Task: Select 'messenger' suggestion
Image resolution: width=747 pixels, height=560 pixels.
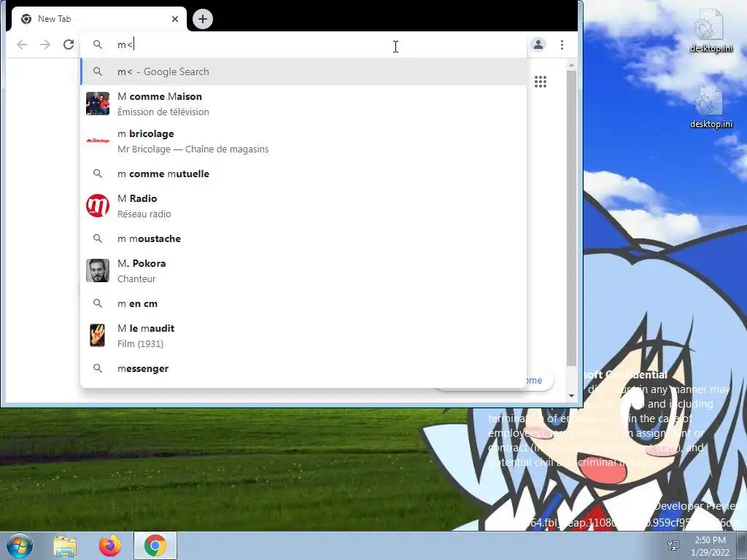Action: [x=304, y=368]
